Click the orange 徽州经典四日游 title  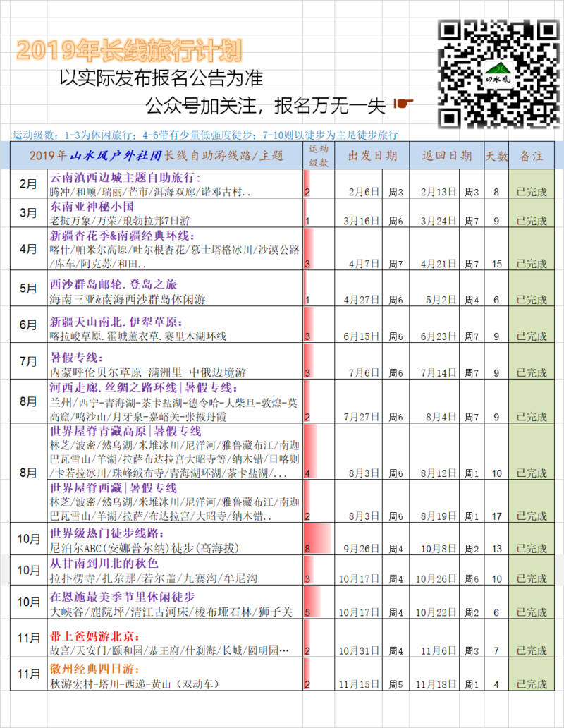point(95,669)
